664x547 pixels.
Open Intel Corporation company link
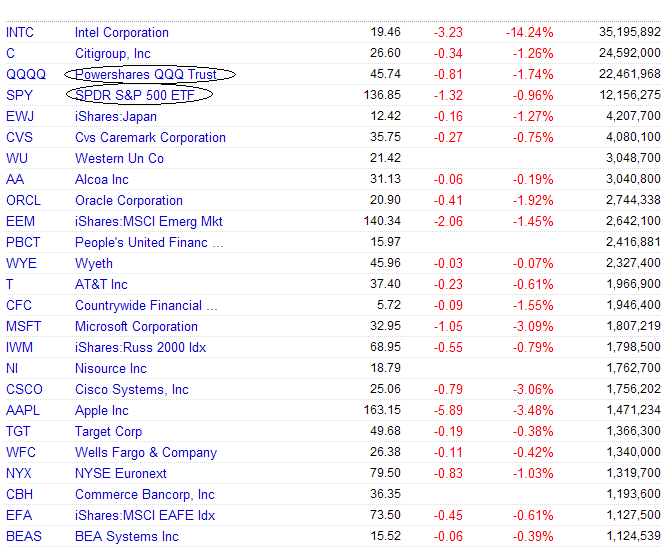point(122,33)
